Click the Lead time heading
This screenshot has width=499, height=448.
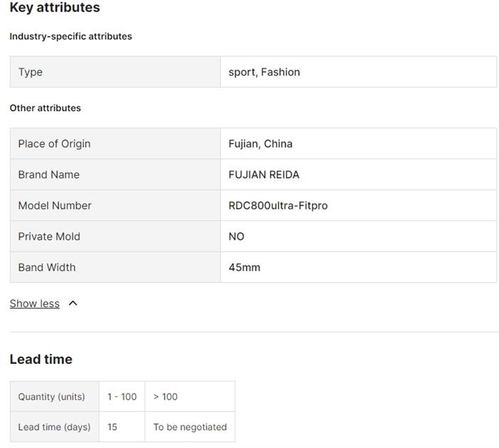coord(41,360)
